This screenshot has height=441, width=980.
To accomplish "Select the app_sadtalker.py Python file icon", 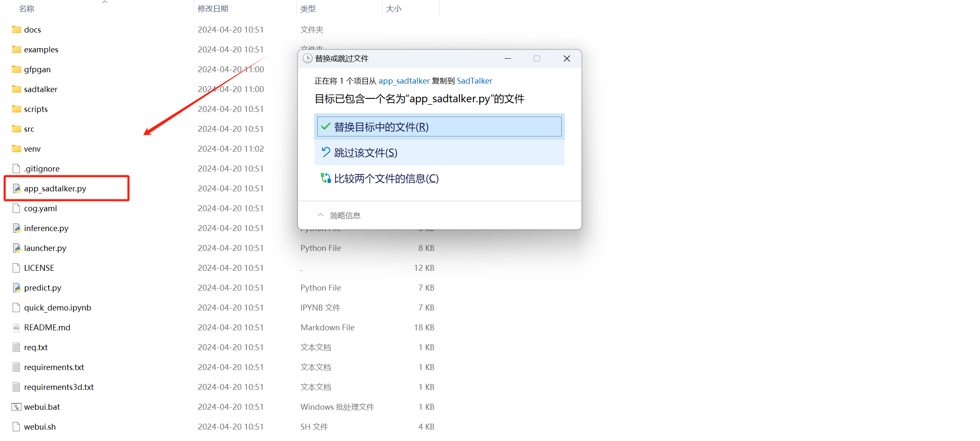I will (x=17, y=188).
